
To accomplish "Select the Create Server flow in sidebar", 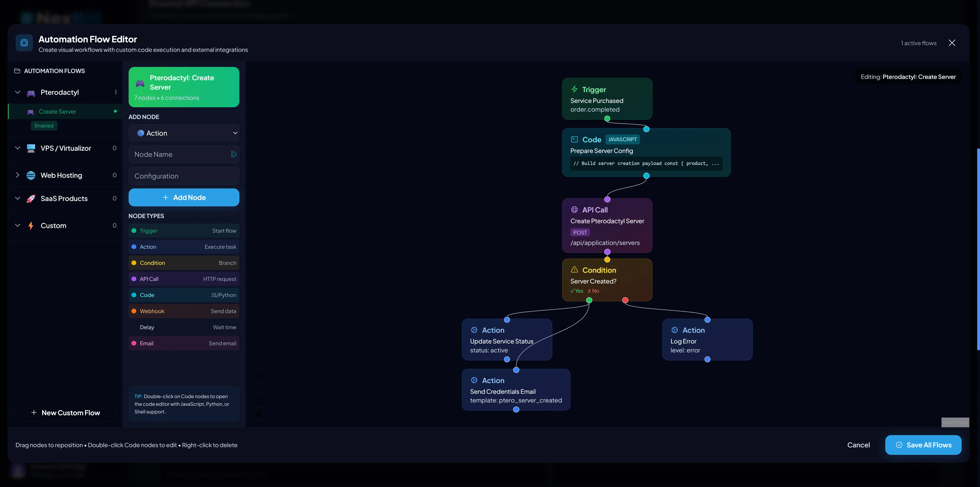I will (x=57, y=111).
